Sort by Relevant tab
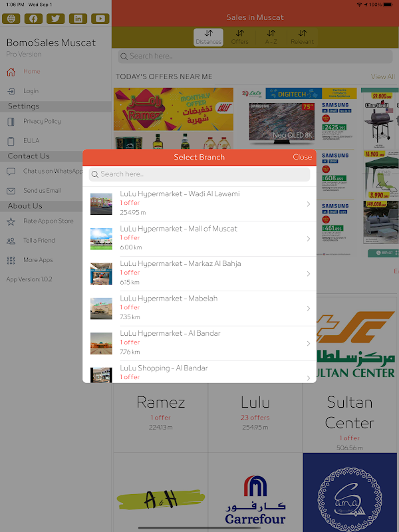The width and height of the screenshot is (399, 532). tap(302, 37)
